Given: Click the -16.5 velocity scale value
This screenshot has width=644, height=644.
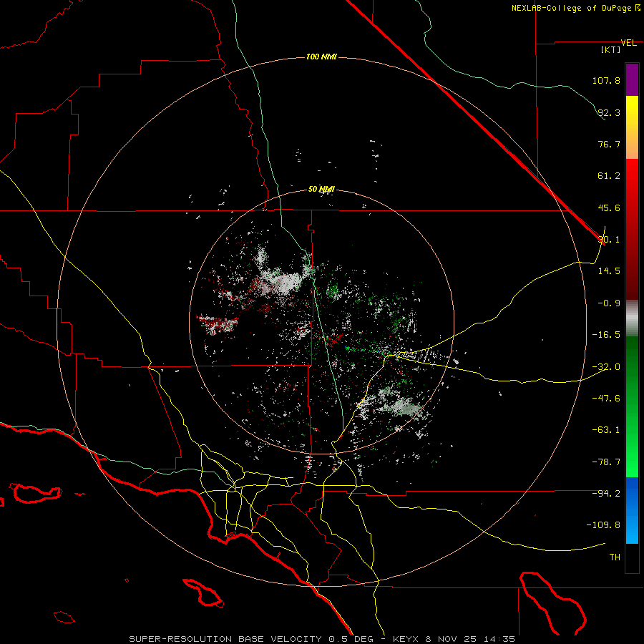Looking at the screenshot, I should tap(606, 335).
